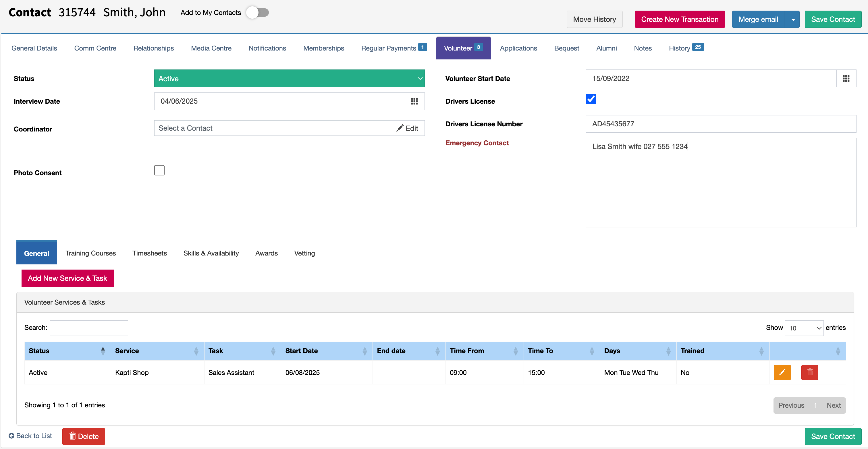The height and width of the screenshot is (449, 868).
Task: Open the Show entries count dropdown
Action: click(804, 328)
